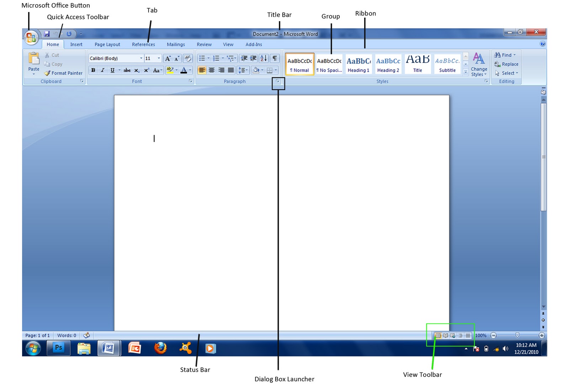This screenshot has width=569, height=392.
Task: Align text right
Action: click(x=221, y=70)
